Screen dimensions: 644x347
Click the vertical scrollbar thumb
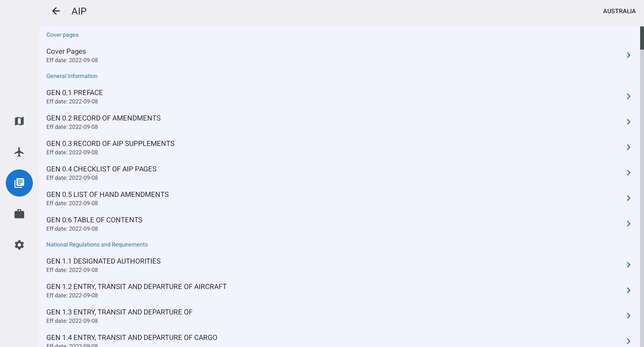[x=642, y=38]
